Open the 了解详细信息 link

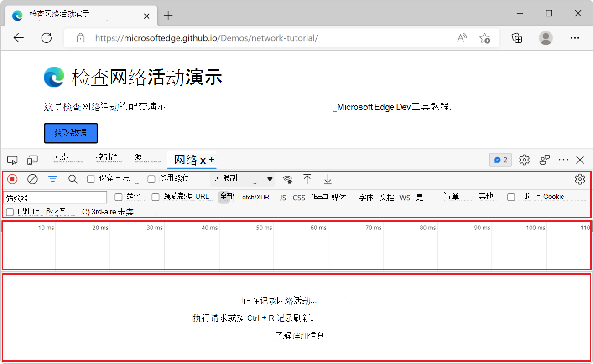[x=300, y=336]
